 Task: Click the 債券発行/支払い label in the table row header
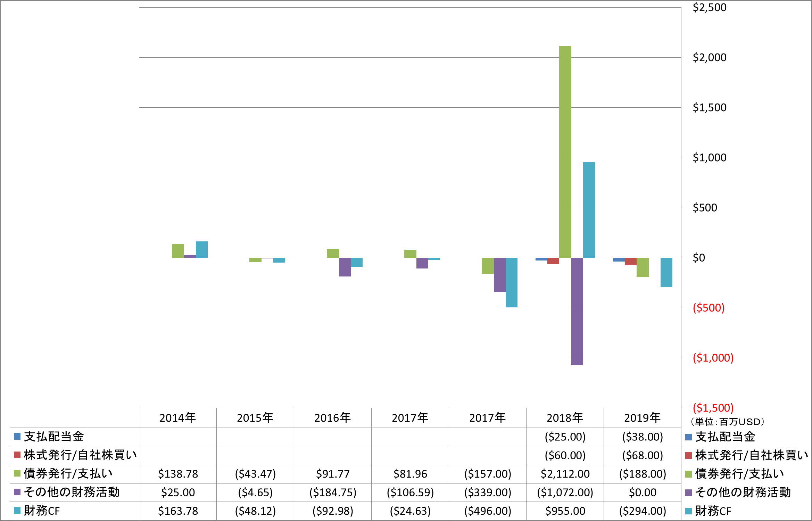[x=68, y=473]
